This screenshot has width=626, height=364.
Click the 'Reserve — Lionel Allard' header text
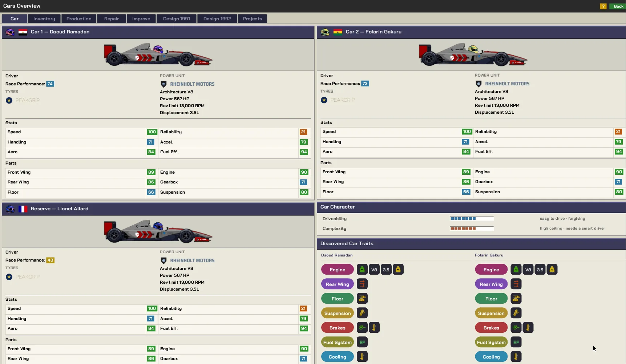coord(60,209)
